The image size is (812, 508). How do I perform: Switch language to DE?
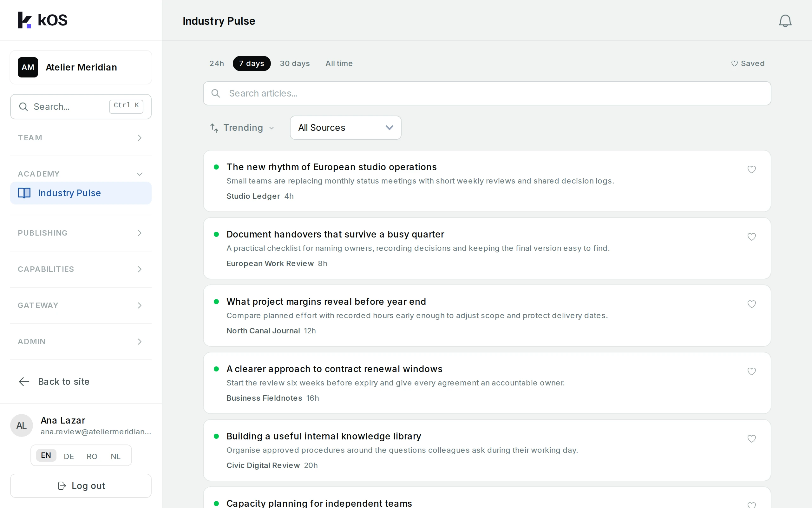(x=69, y=456)
